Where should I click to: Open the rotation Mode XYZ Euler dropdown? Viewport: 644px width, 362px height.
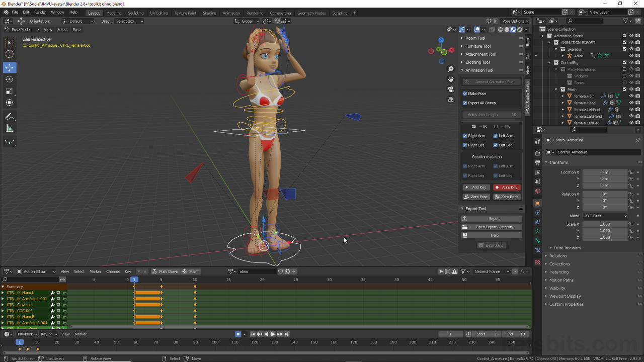(605, 216)
